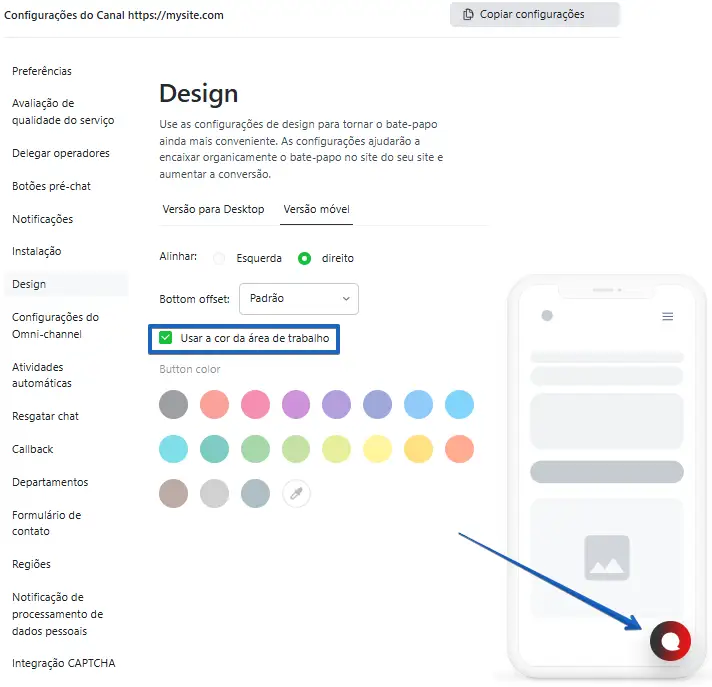Choose the teal green color swatch

[214, 449]
